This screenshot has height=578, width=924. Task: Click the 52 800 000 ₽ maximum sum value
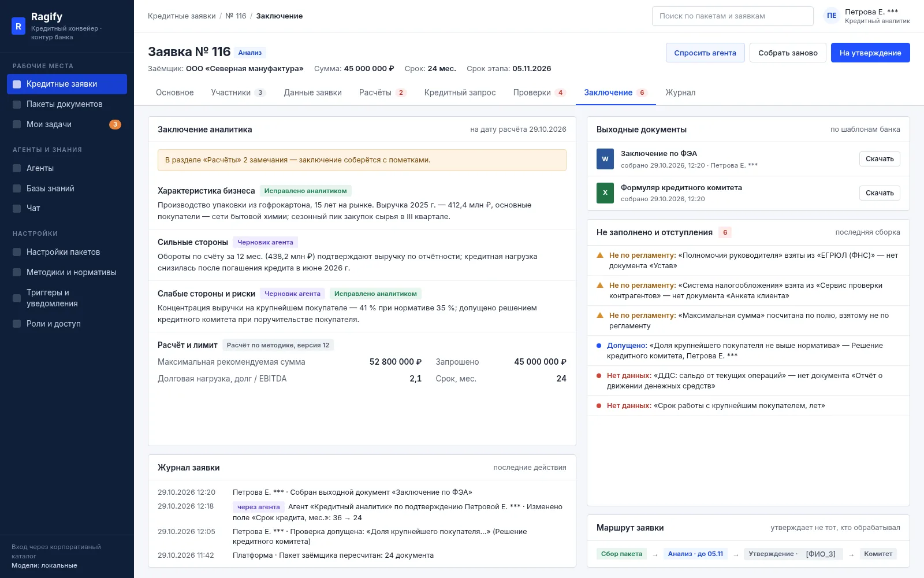[x=396, y=362]
